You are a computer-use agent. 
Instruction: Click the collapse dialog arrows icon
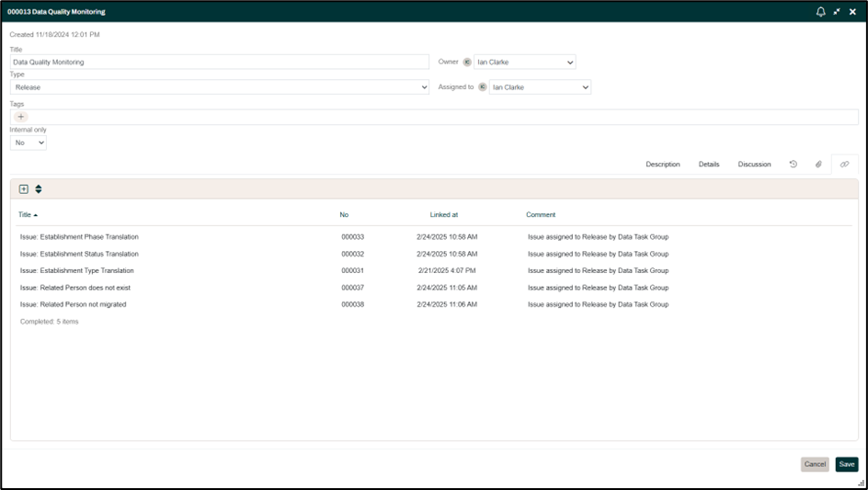837,12
